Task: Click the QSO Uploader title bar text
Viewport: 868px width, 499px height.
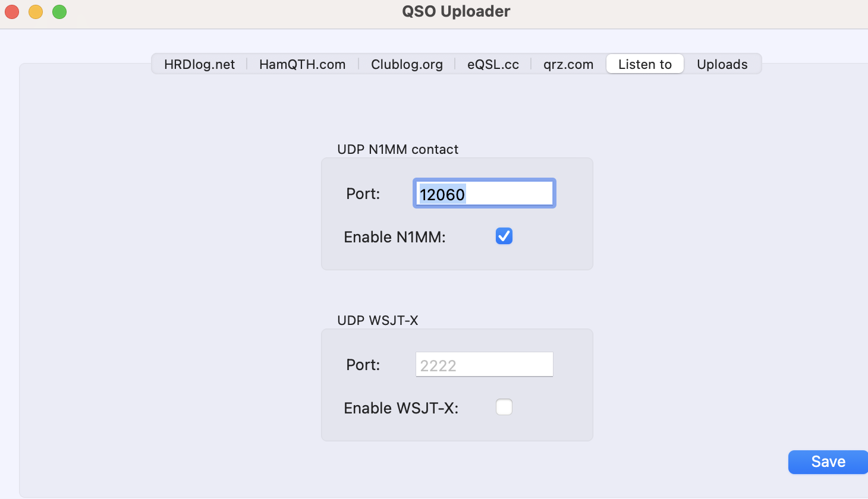Action: tap(456, 11)
